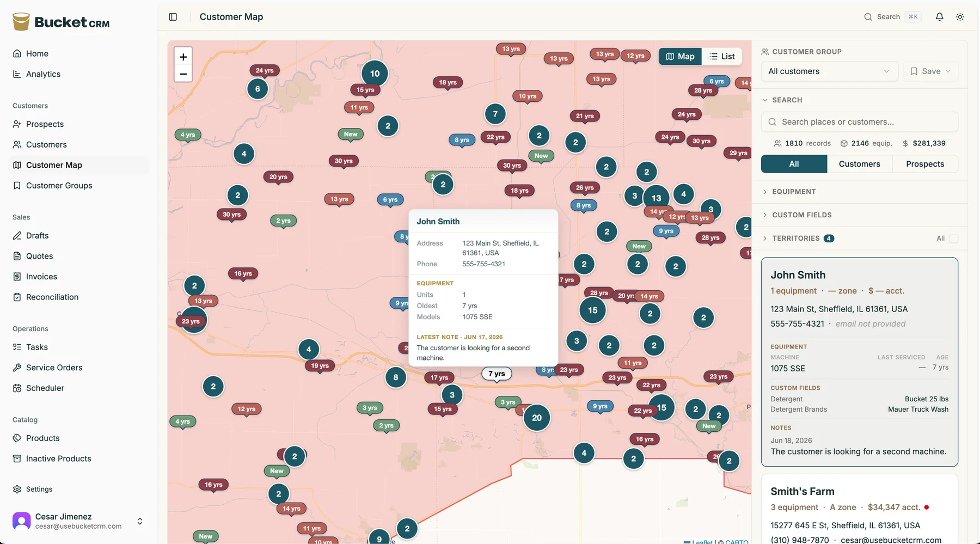
Task: Click the Bucket CRM logo
Action: 61,22
